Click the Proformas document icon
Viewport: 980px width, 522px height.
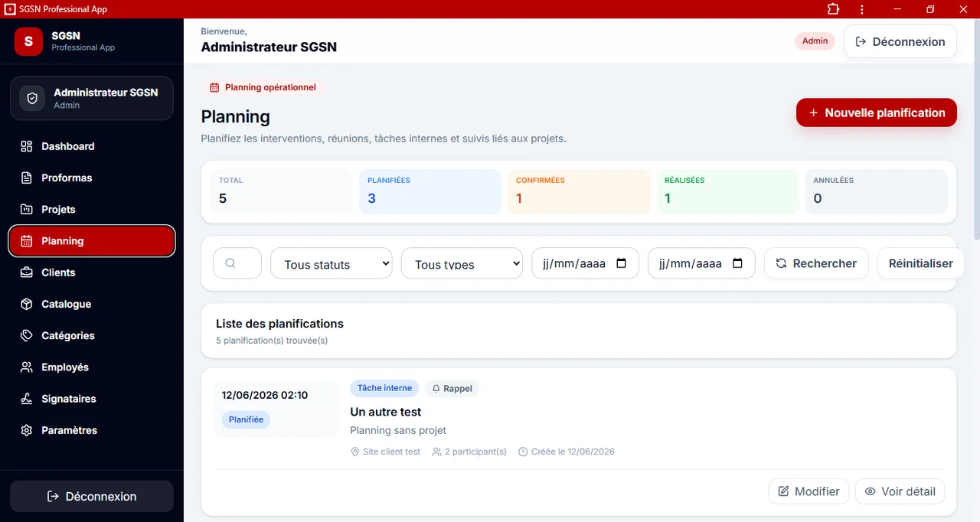[27, 178]
